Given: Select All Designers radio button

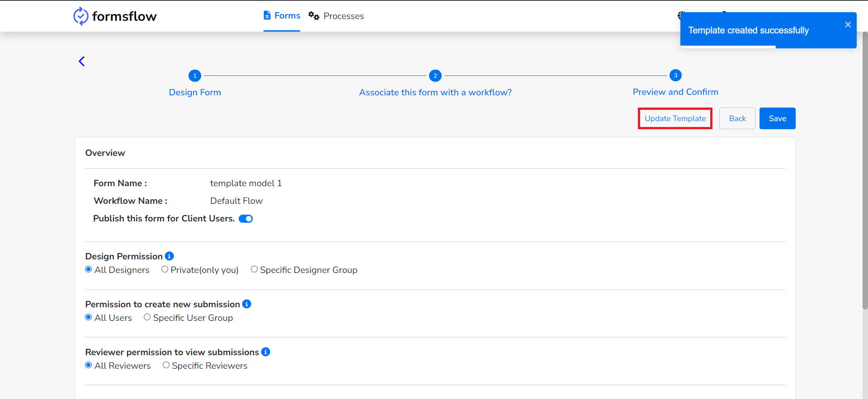Looking at the screenshot, I should [x=89, y=269].
